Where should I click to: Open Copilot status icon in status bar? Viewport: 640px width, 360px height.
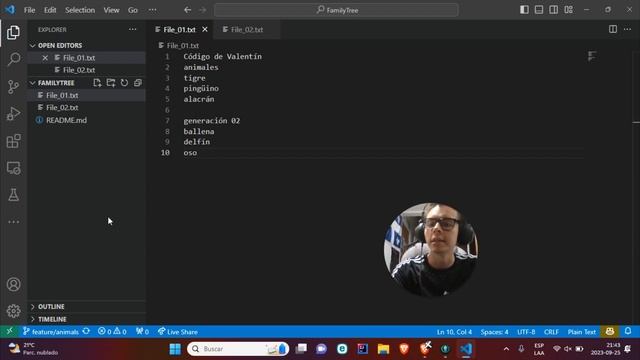tap(610, 331)
